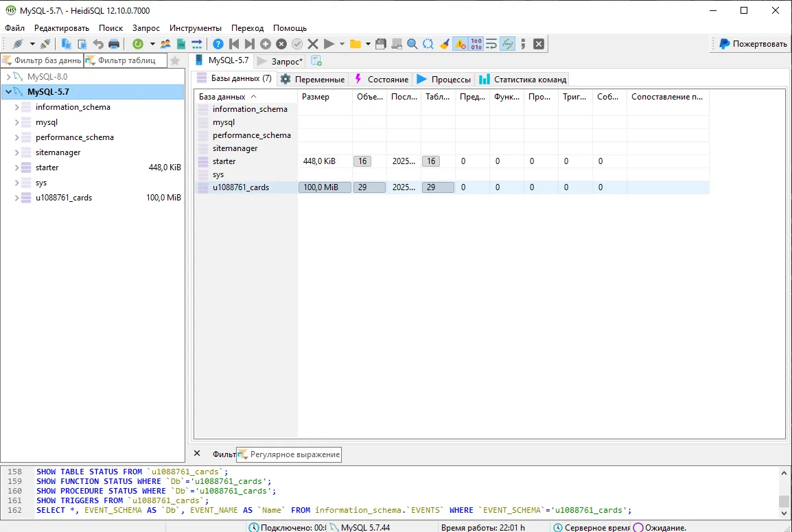792x532 pixels.
Task: Click the blue help question mark icon
Action: click(x=218, y=44)
